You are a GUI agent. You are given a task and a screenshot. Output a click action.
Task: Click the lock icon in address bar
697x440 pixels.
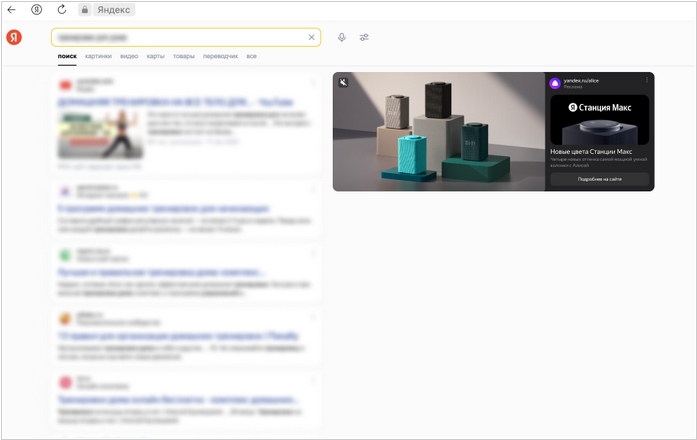pyautogui.click(x=84, y=10)
